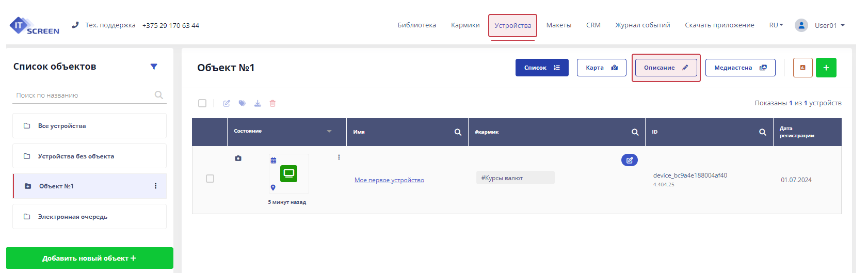This screenshot has width=868, height=273.
Task: Toggle the select-all devices checkbox
Action: pos(202,103)
